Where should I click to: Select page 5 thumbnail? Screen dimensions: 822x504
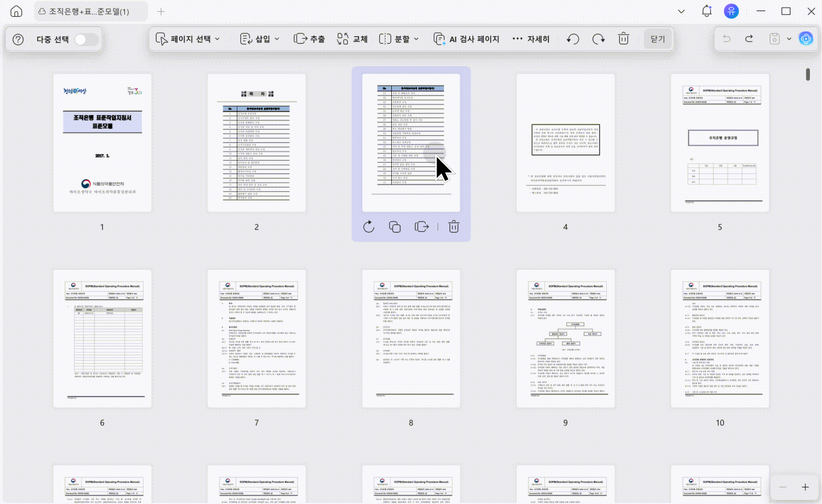[x=720, y=143]
